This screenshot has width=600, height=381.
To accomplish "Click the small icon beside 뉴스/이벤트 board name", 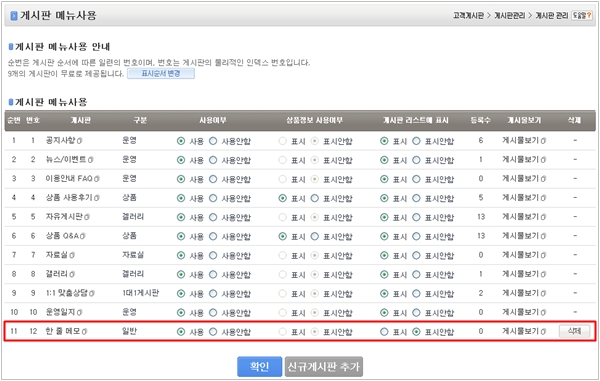I will 91,160.
